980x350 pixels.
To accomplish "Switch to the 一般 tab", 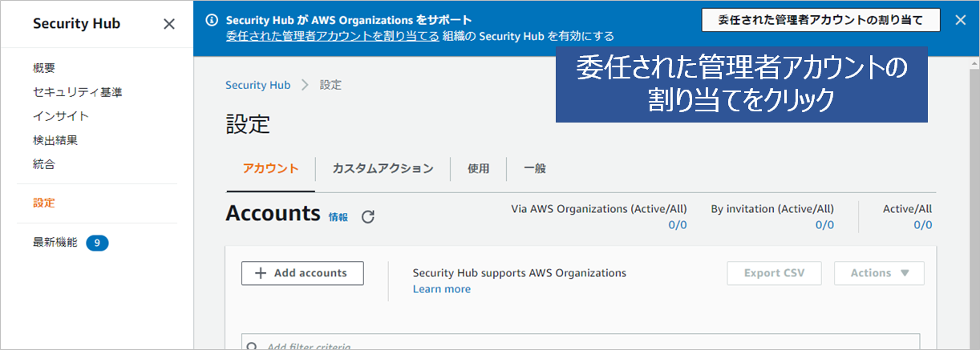I will 535,168.
